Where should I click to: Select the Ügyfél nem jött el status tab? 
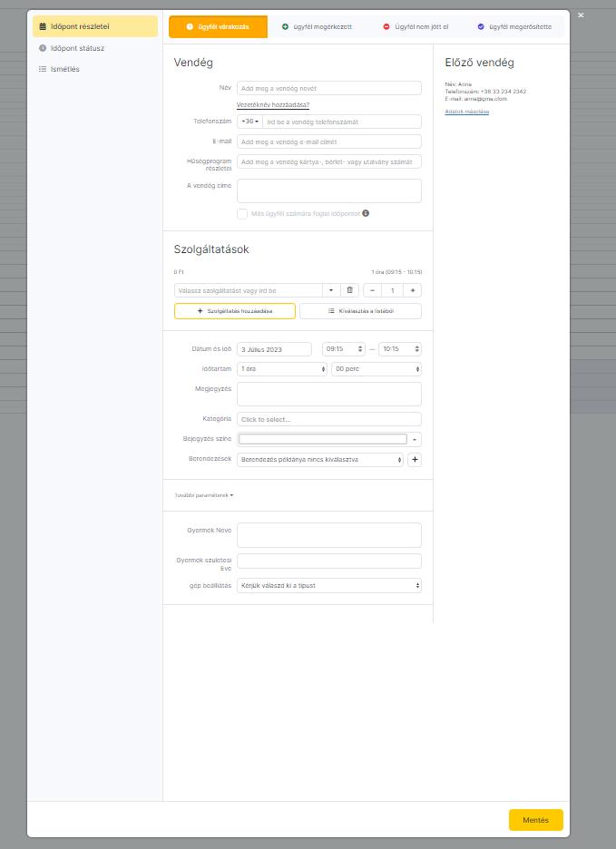416,26
